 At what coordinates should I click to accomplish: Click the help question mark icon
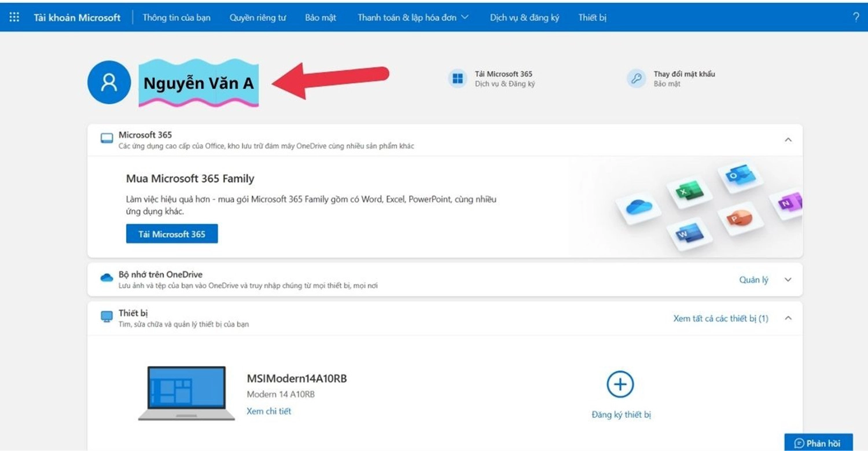[856, 17]
